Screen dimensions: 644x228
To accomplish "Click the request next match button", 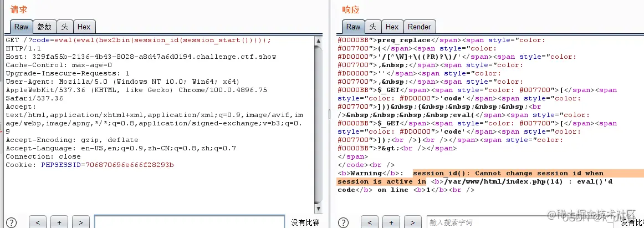I will point(80,222).
